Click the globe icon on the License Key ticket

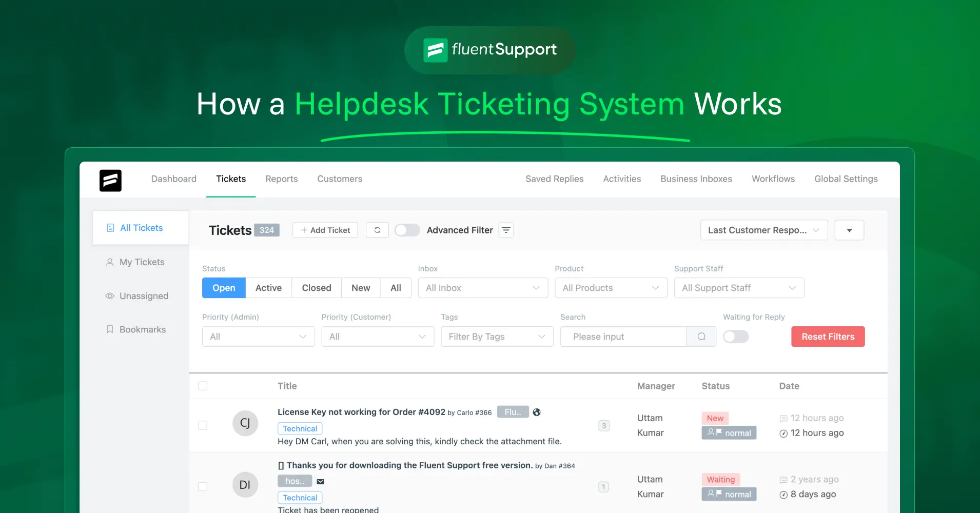[x=537, y=412]
